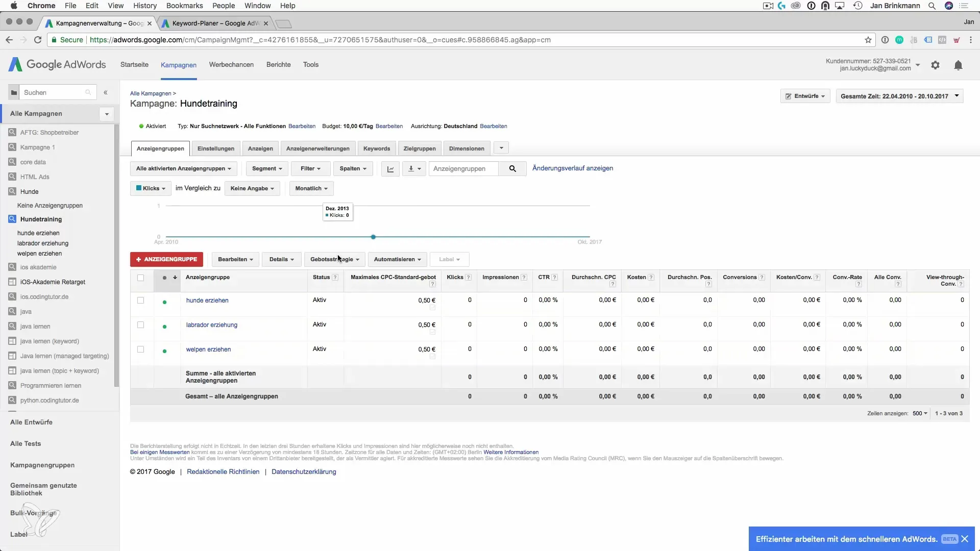Open the Gebotsstrategie dropdown
Screen dimensions: 980x551
(x=334, y=259)
